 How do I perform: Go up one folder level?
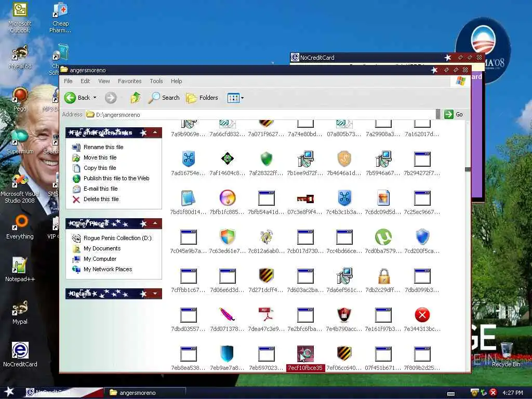coord(136,98)
